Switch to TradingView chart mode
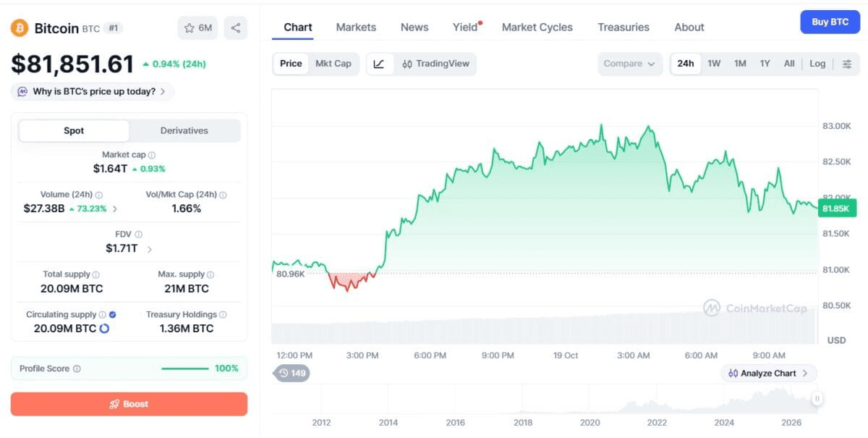This screenshot has height=438, width=868. (435, 64)
